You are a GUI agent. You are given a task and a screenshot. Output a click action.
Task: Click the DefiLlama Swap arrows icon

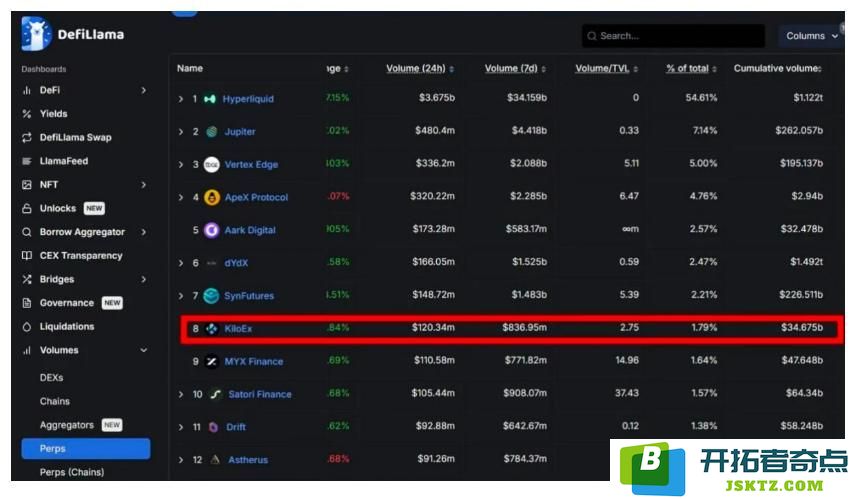coord(26,137)
